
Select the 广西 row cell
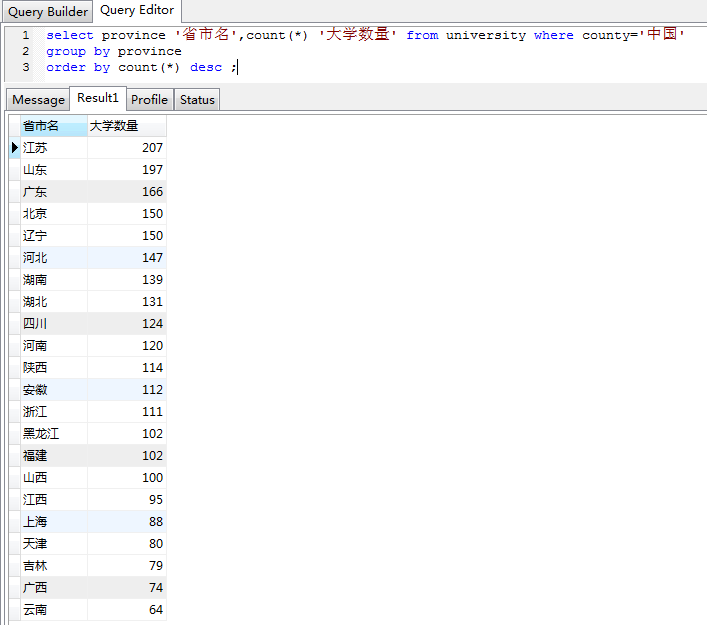click(54, 588)
